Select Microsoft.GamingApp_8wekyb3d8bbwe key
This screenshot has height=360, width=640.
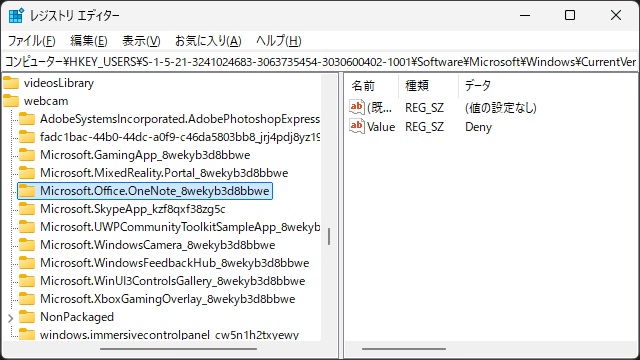pos(145,155)
